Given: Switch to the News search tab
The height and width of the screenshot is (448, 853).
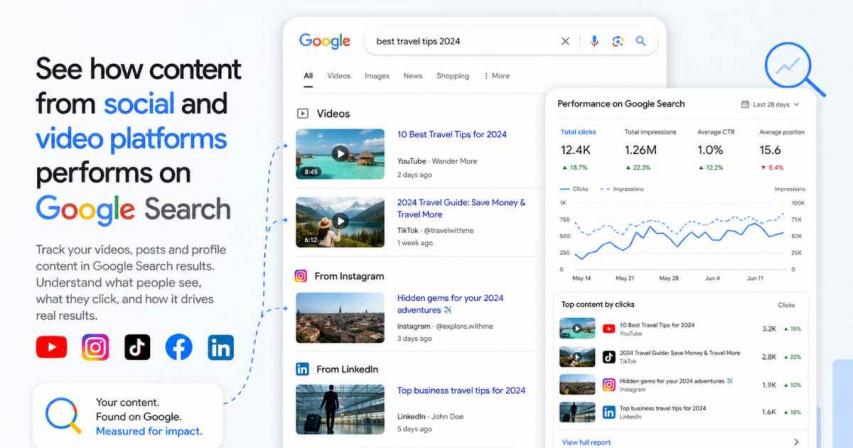Looking at the screenshot, I should point(413,76).
